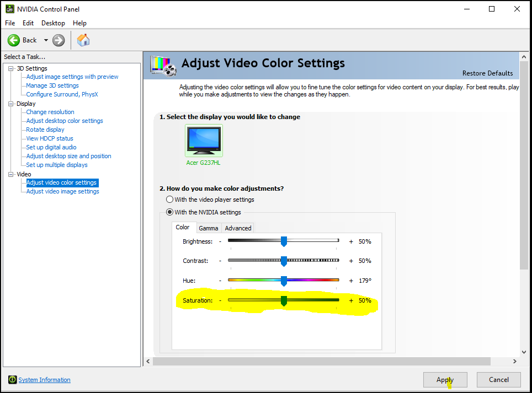Go to the Home page icon

click(x=83, y=40)
